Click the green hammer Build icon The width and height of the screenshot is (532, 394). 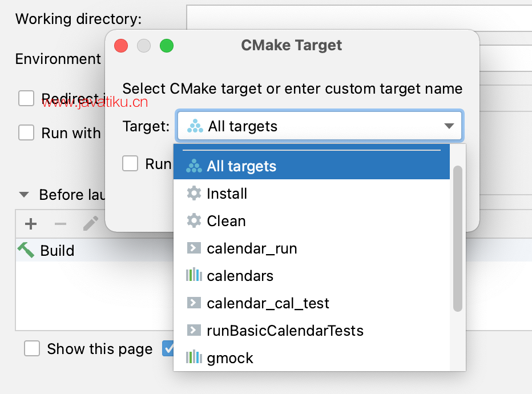click(x=26, y=251)
